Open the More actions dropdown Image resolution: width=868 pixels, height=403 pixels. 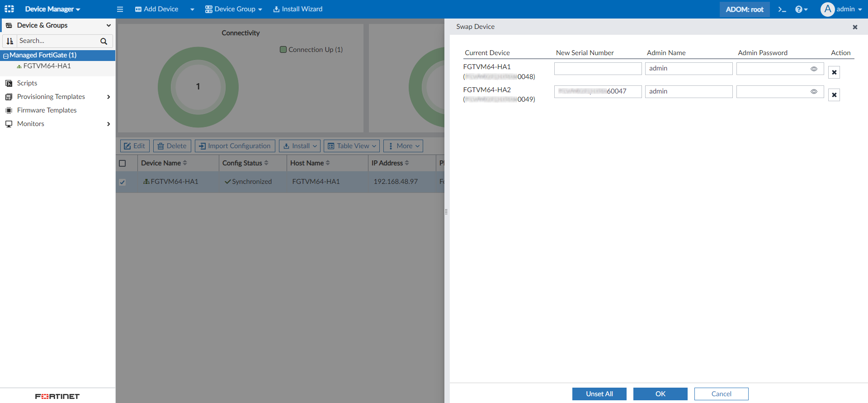pyautogui.click(x=403, y=146)
